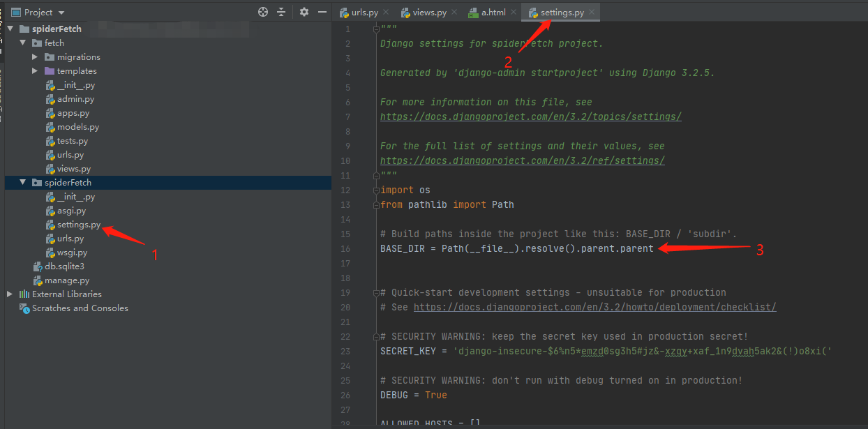Open the Project panel settings gear

point(303,12)
